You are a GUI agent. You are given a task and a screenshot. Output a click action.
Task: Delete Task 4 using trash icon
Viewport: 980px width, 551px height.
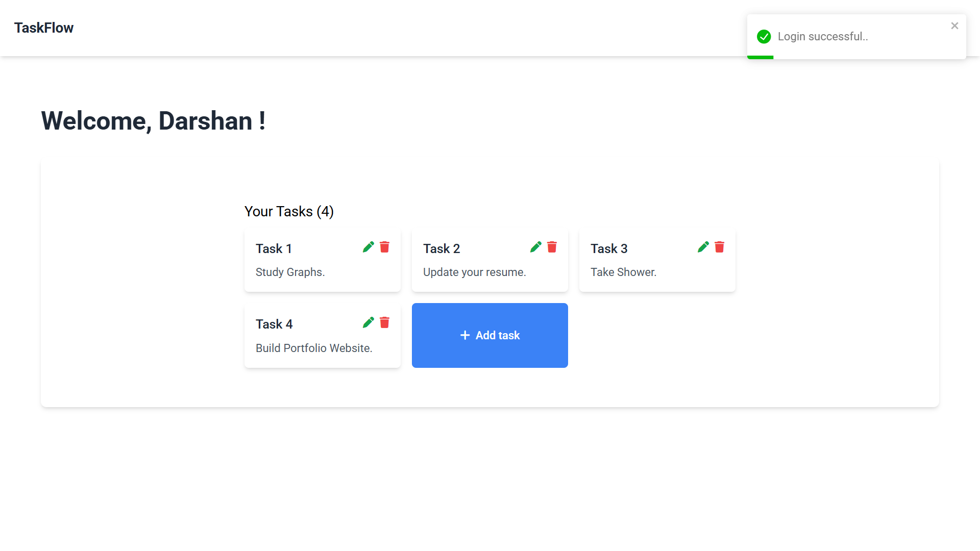click(x=385, y=323)
